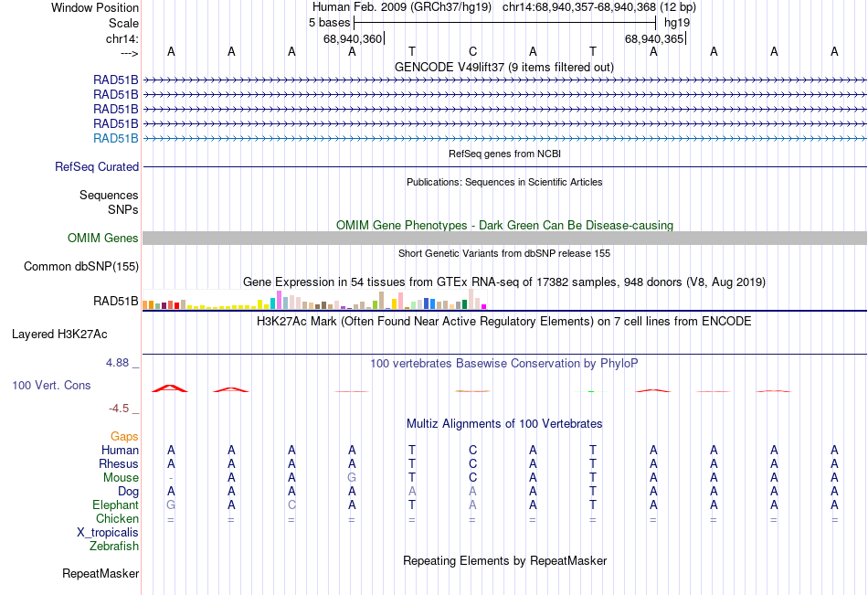The height and width of the screenshot is (595, 868).
Task: Click the OMIM Genes track label
Action: point(103,239)
